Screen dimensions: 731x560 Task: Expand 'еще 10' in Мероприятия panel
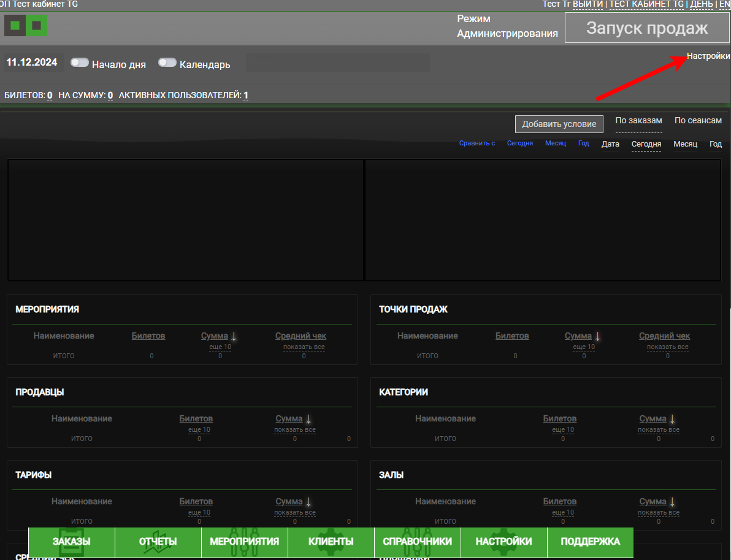click(220, 347)
